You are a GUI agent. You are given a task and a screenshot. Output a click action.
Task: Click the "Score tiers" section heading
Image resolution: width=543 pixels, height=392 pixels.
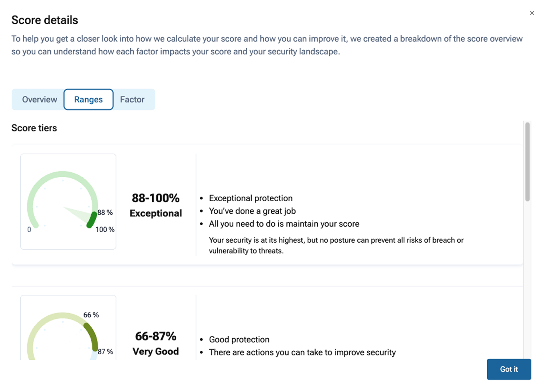point(34,128)
